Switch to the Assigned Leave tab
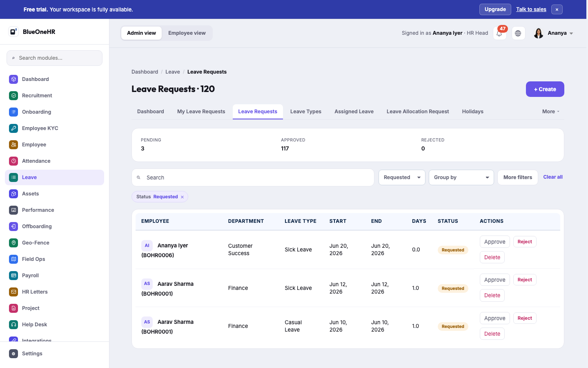588x368 pixels. click(354, 112)
